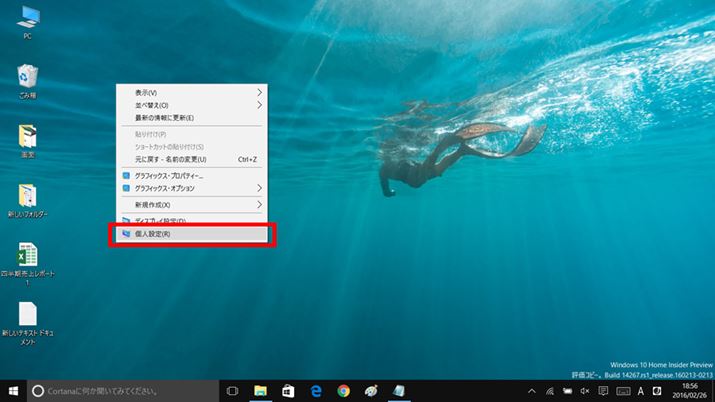
Task: Select the Recycle Bin (ごみ箱) icon
Action: pos(27,78)
